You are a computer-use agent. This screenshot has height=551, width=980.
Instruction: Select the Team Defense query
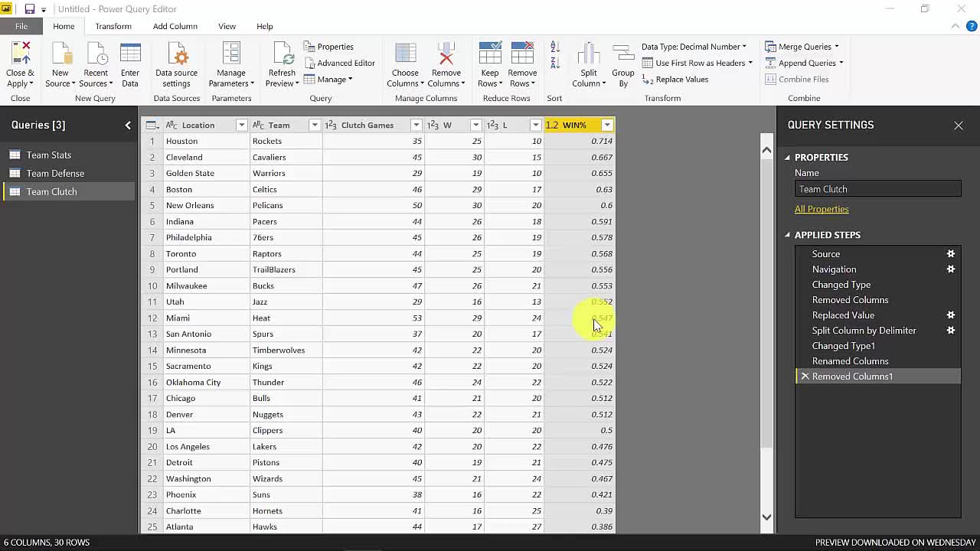click(x=55, y=174)
